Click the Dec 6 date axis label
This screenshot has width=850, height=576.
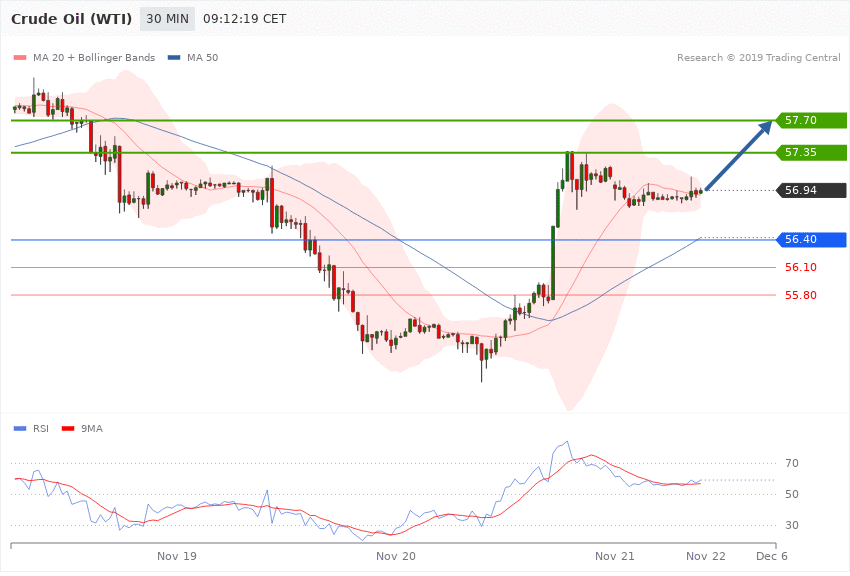click(772, 556)
